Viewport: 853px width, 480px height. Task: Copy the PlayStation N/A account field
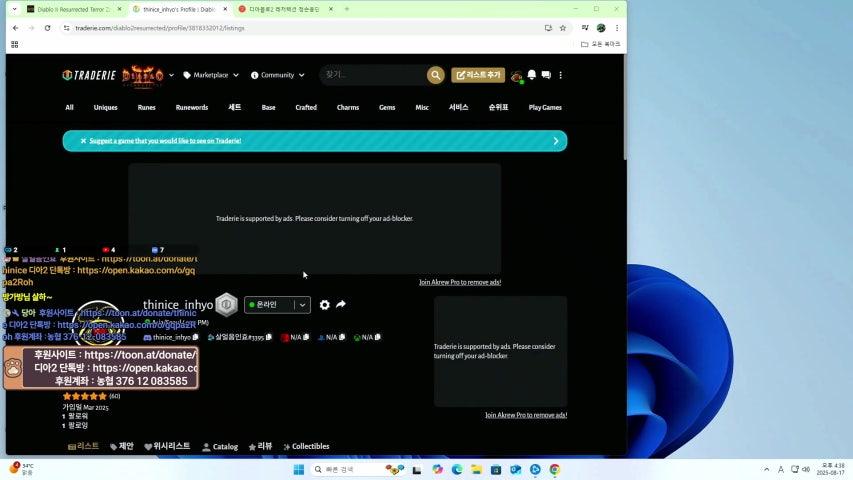point(342,337)
